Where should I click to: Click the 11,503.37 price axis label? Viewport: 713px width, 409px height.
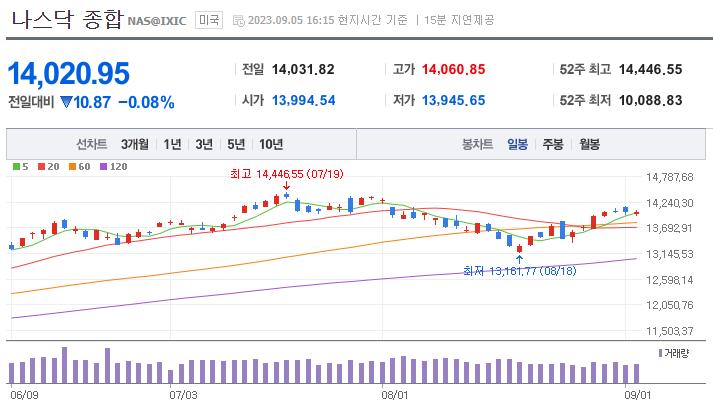tap(669, 331)
